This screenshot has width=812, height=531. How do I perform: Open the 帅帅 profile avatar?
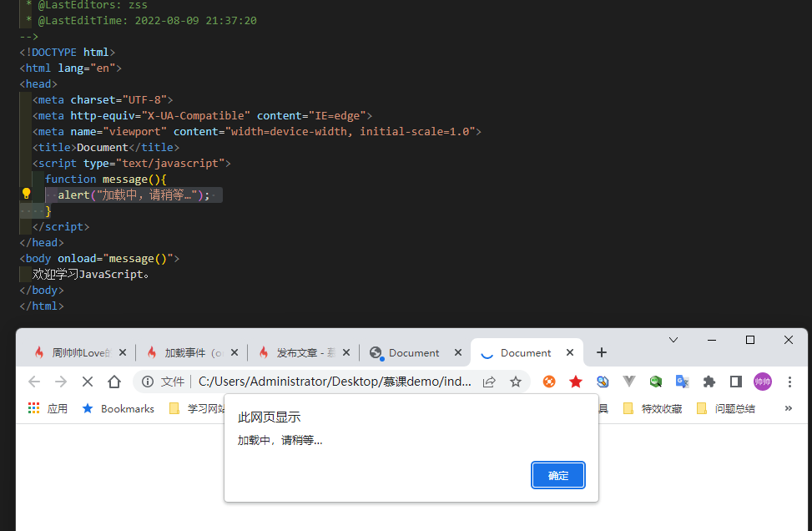click(x=762, y=382)
